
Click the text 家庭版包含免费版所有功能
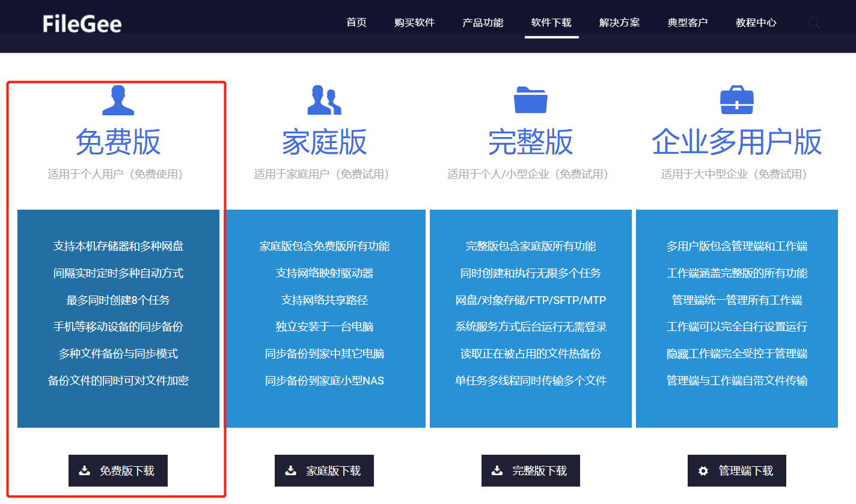(325, 246)
